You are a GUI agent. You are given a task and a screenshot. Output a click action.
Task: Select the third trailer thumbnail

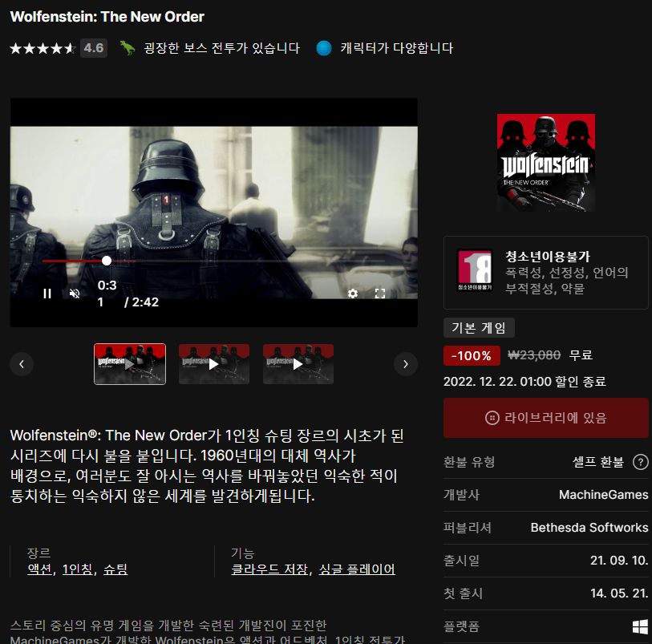pos(298,364)
